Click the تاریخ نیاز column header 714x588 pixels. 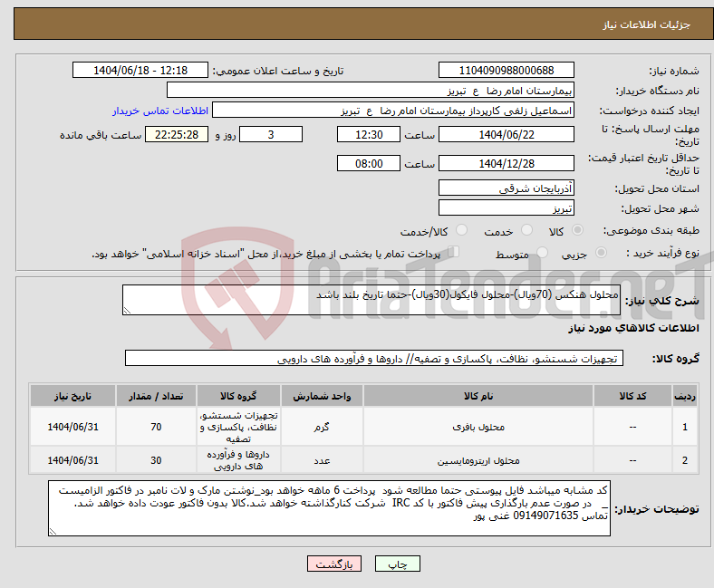72,396
